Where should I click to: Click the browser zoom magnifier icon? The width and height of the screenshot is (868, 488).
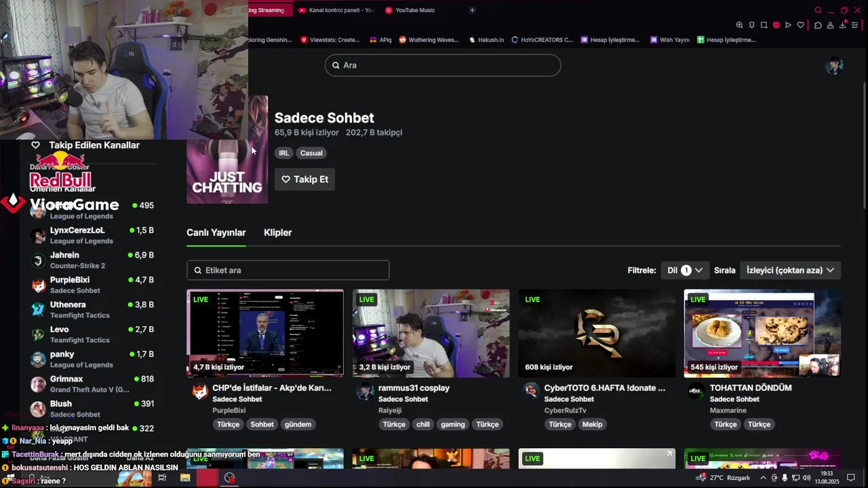(x=739, y=25)
